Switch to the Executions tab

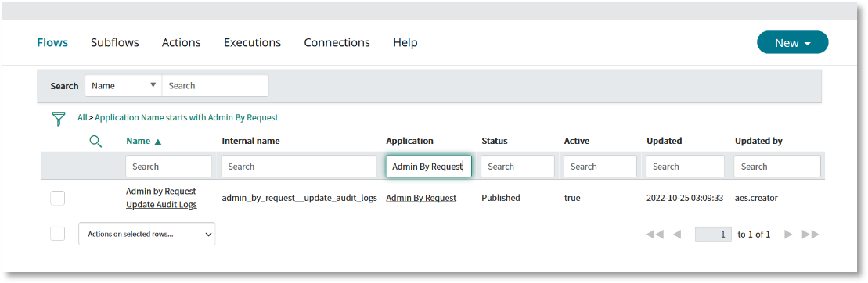[x=253, y=42]
